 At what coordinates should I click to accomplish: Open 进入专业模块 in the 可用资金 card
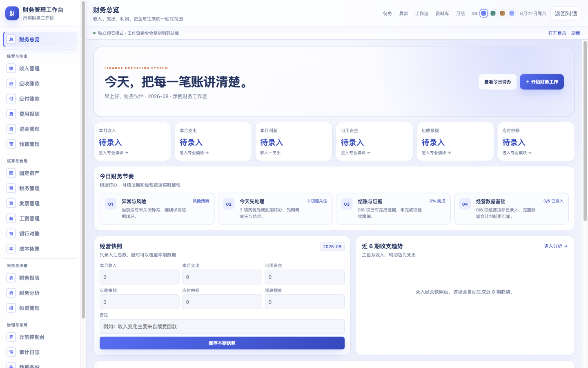(356, 153)
